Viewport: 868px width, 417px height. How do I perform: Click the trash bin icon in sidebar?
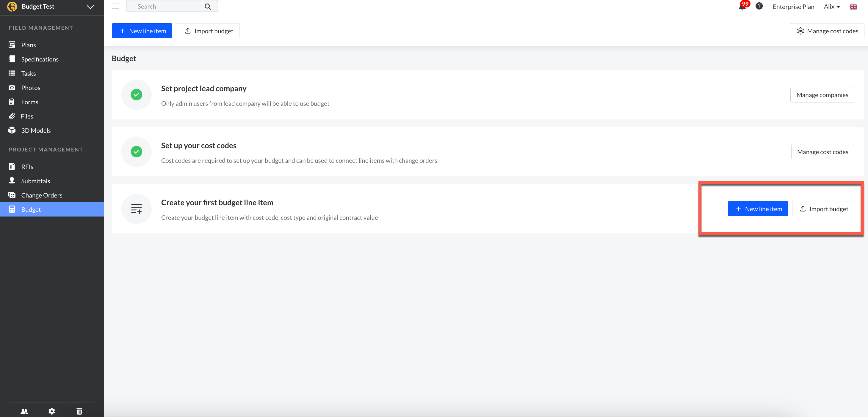click(79, 411)
